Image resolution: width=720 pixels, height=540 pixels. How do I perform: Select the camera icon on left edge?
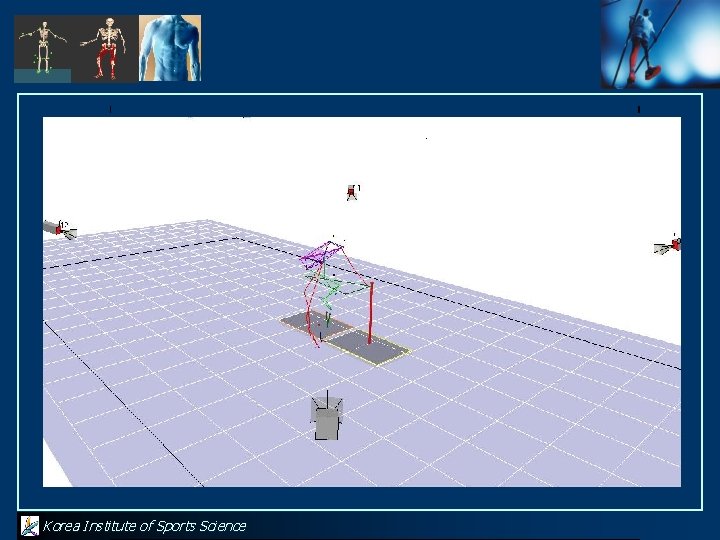click(60, 230)
